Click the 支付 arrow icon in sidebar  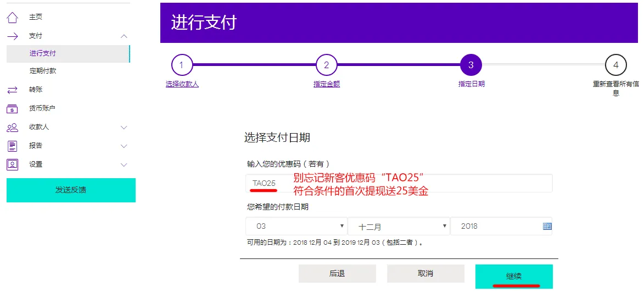(x=12, y=36)
